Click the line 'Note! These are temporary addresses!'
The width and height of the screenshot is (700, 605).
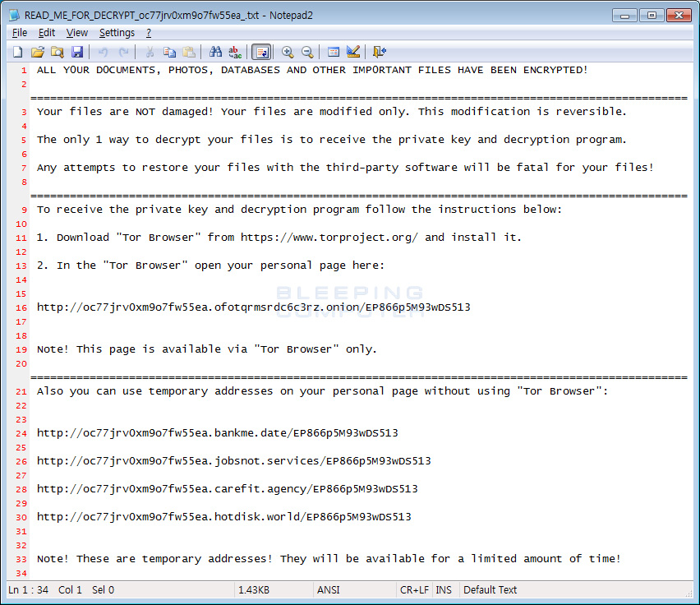point(329,559)
